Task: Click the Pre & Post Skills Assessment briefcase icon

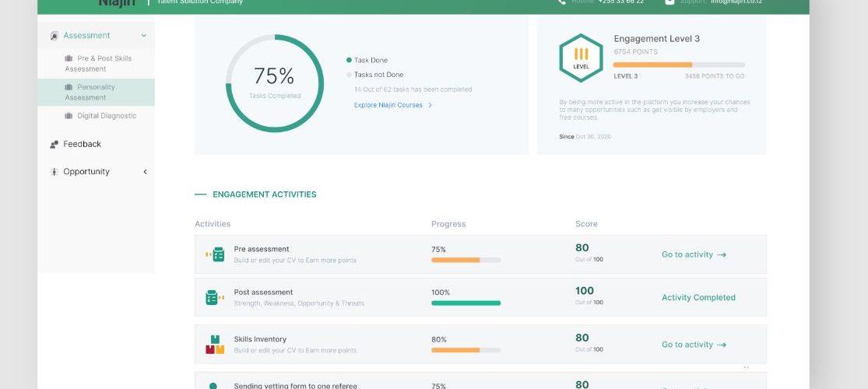Action: click(x=69, y=58)
